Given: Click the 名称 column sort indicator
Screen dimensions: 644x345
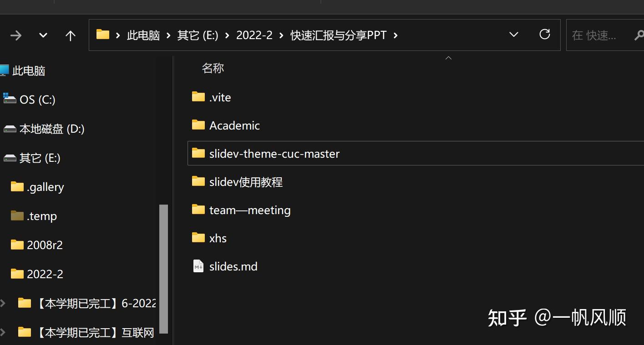Looking at the screenshot, I should coord(448,58).
